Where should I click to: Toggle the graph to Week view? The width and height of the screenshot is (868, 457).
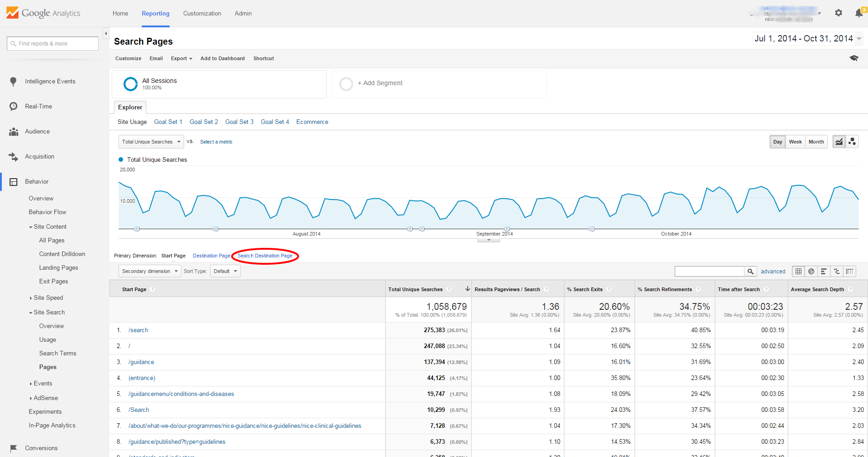click(795, 142)
